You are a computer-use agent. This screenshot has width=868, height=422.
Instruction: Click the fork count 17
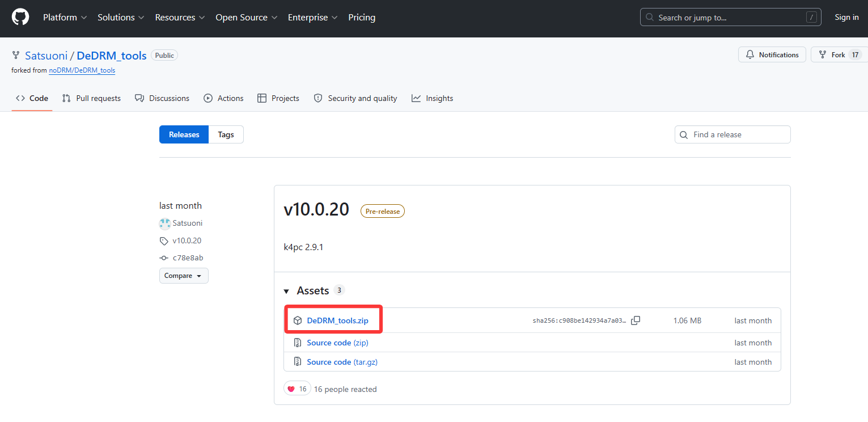pyautogui.click(x=856, y=55)
